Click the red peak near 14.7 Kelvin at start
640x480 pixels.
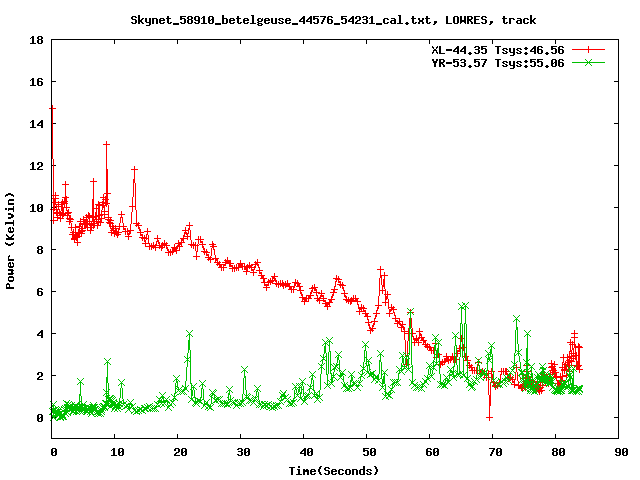pos(52,108)
